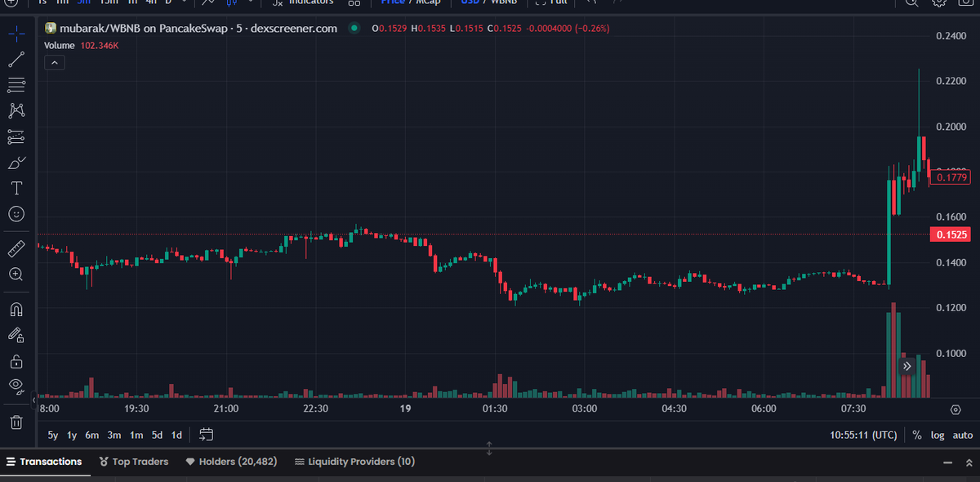
Task: Collapse the left drawing toolbar
Action: tap(34, 402)
